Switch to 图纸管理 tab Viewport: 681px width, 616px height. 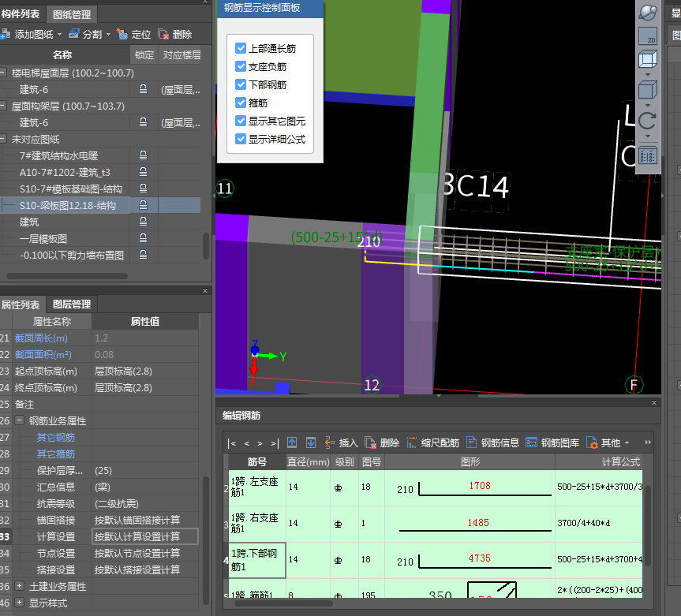pos(72,14)
